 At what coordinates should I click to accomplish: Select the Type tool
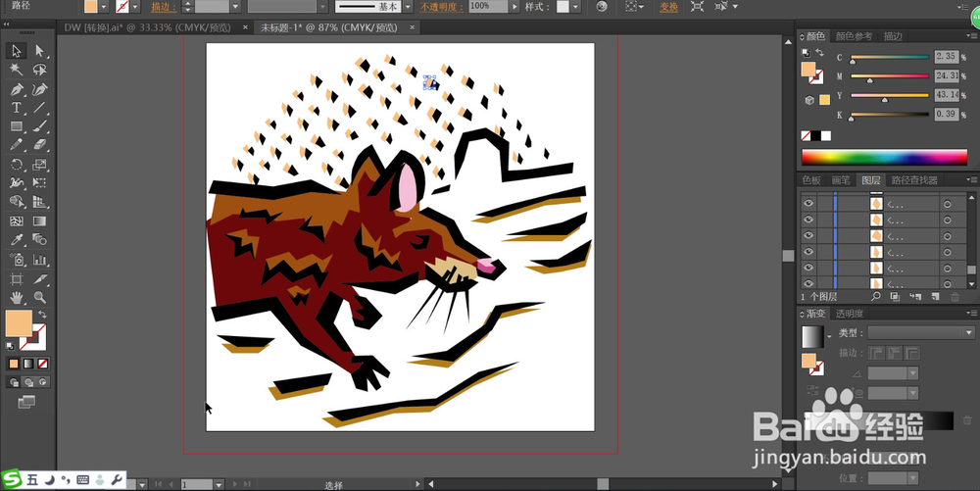[17, 108]
